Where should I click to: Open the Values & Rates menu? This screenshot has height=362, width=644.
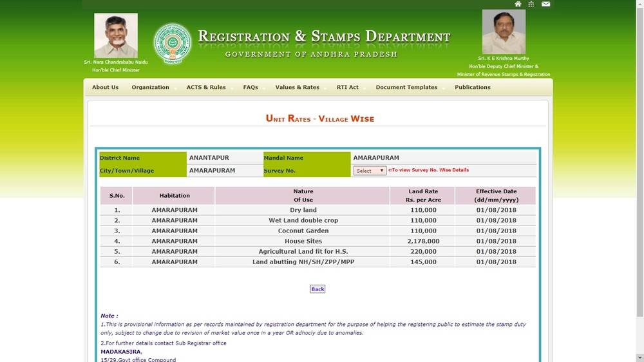tap(298, 87)
